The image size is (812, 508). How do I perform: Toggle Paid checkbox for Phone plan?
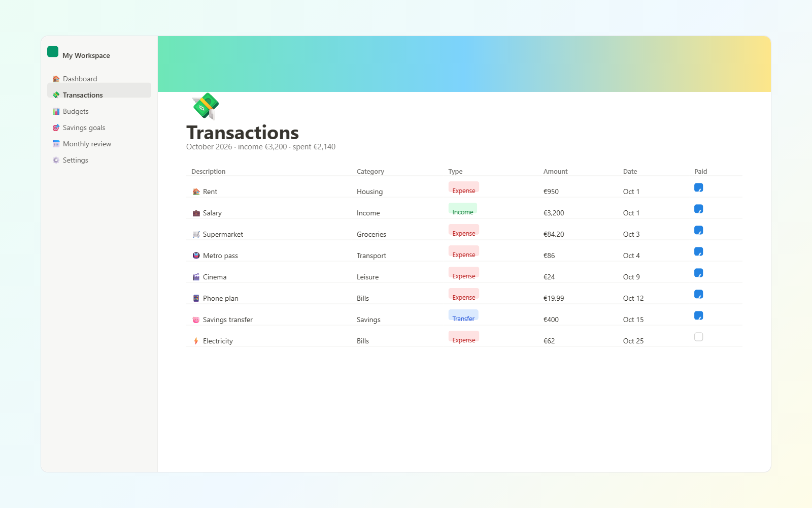[x=699, y=294]
